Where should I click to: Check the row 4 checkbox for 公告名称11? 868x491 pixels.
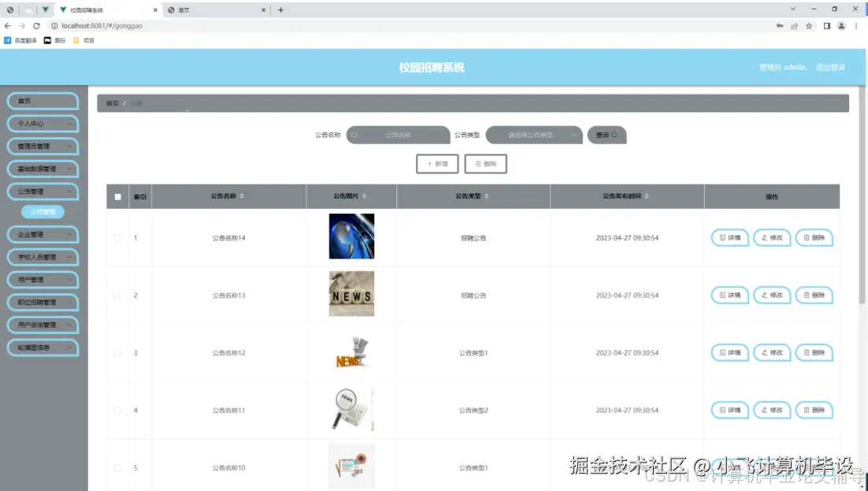tap(117, 410)
